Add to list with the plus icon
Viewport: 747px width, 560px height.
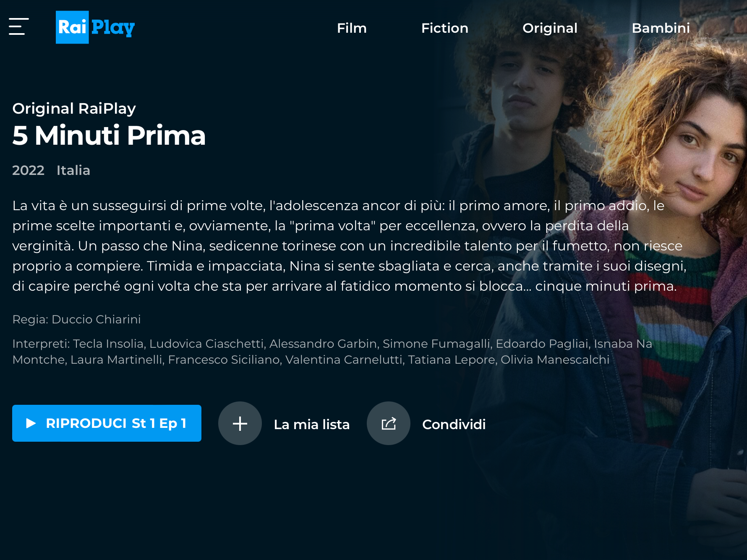click(x=240, y=423)
